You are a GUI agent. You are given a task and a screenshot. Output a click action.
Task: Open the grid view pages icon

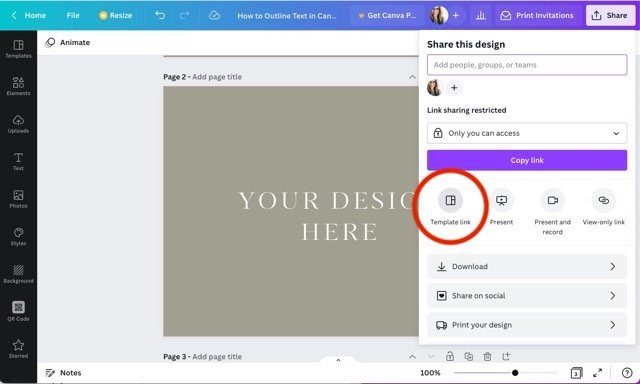point(576,373)
